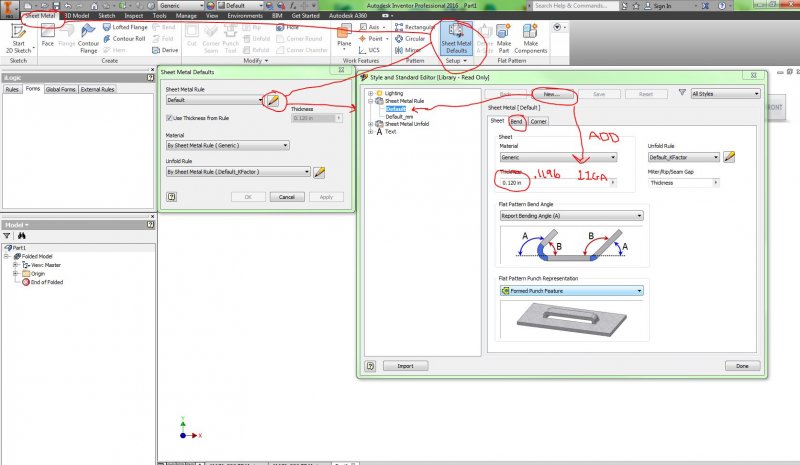Image resolution: width=800 pixels, height=465 pixels.
Task: Click Start 2D Sketch tool
Action: [18, 38]
